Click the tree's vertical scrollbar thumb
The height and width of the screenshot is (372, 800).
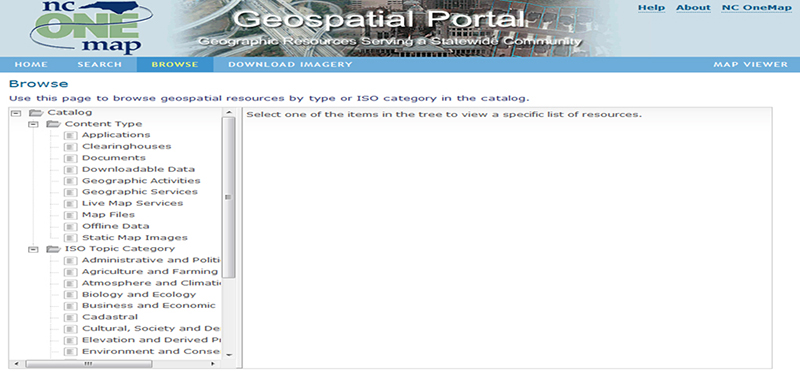pyautogui.click(x=229, y=197)
